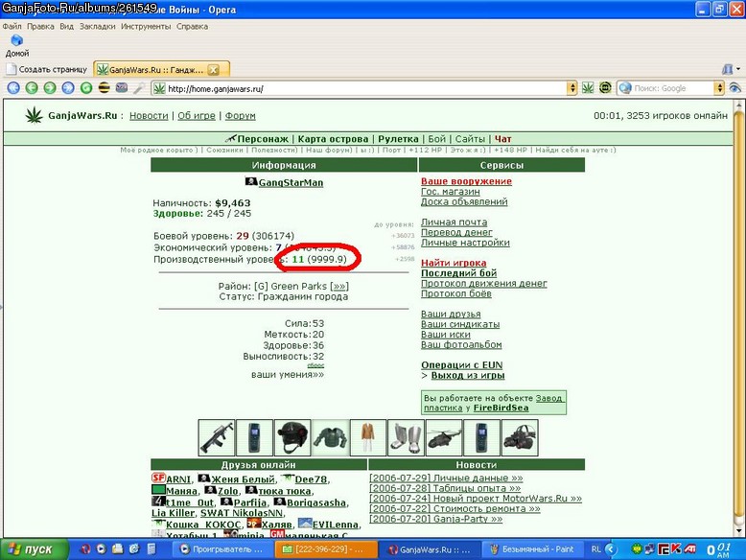Click the Rewind navigation button in the toolbar
This screenshot has width=746, height=560.
tap(13, 87)
